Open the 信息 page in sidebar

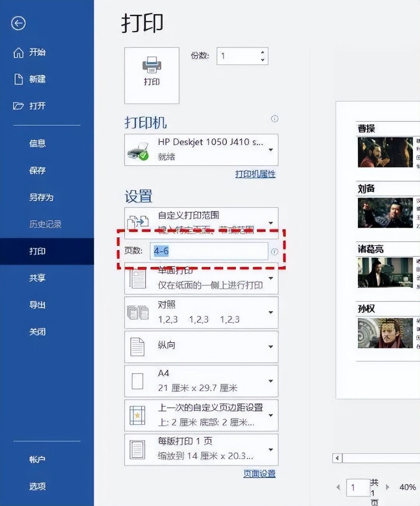[x=37, y=144]
